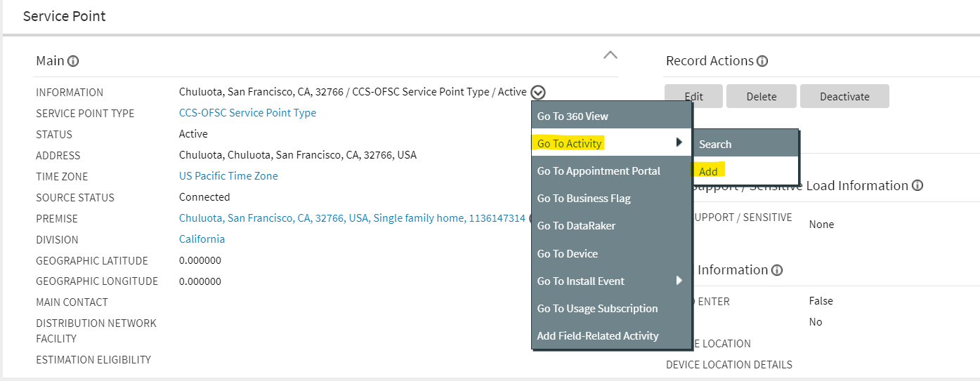Open the CCS-OFSC Service Point Type link
The image size is (980, 381).
pyautogui.click(x=247, y=113)
